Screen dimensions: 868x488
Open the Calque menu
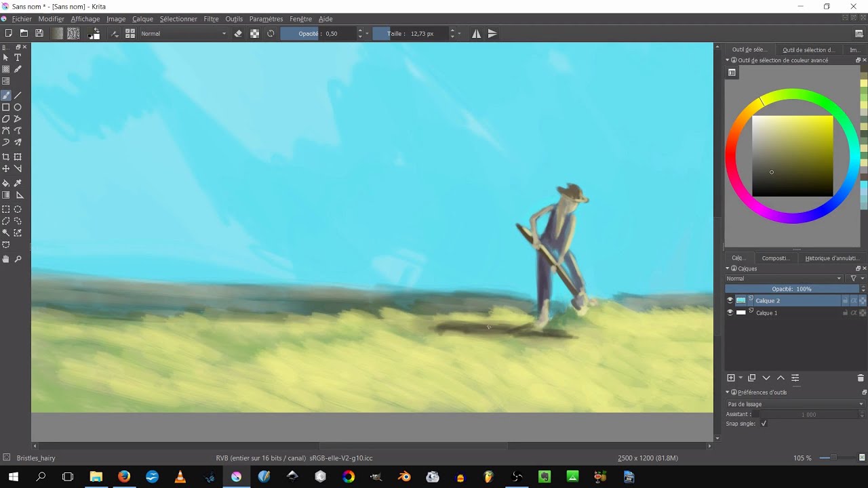pos(142,19)
